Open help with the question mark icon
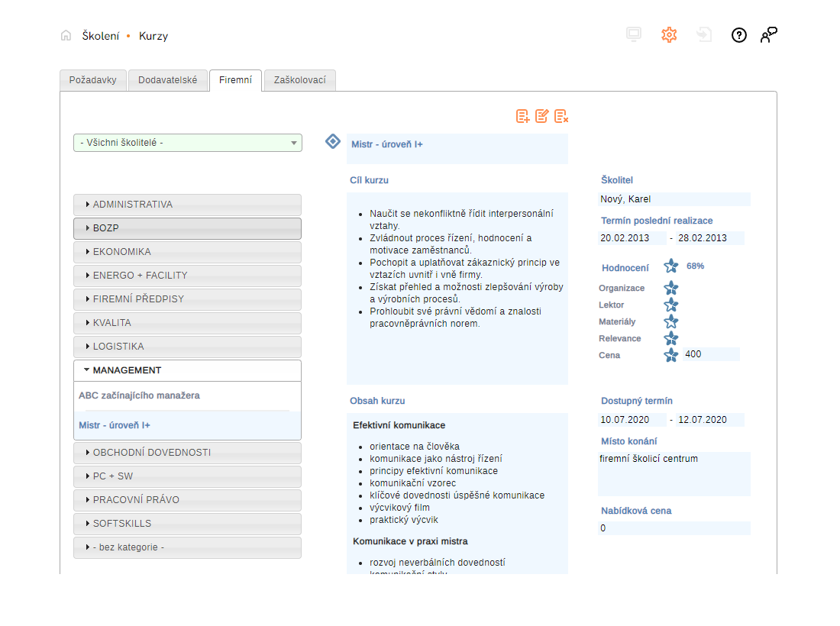 [x=738, y=35]
